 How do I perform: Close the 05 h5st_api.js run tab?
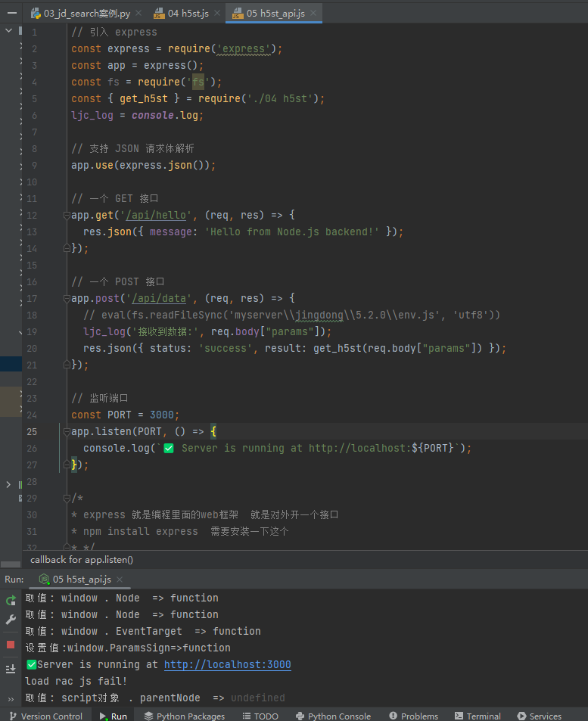120,580
